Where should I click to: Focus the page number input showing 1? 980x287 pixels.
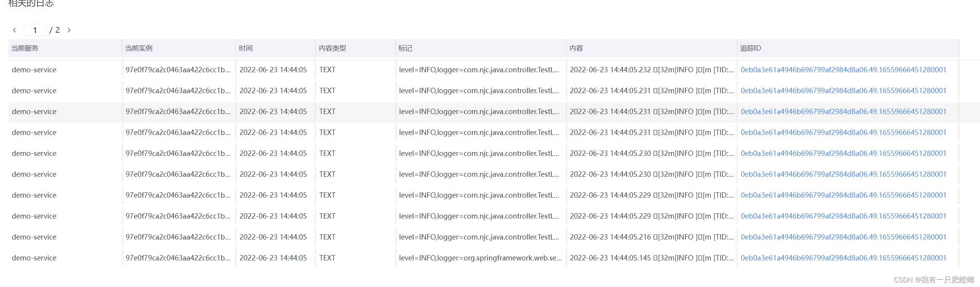[x=35, y=30]
